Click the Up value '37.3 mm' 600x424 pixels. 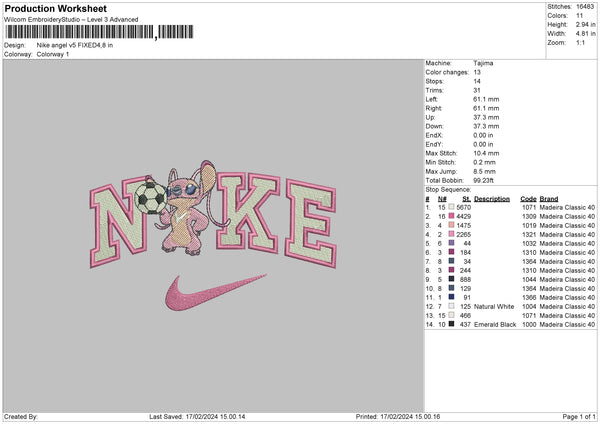486,117
